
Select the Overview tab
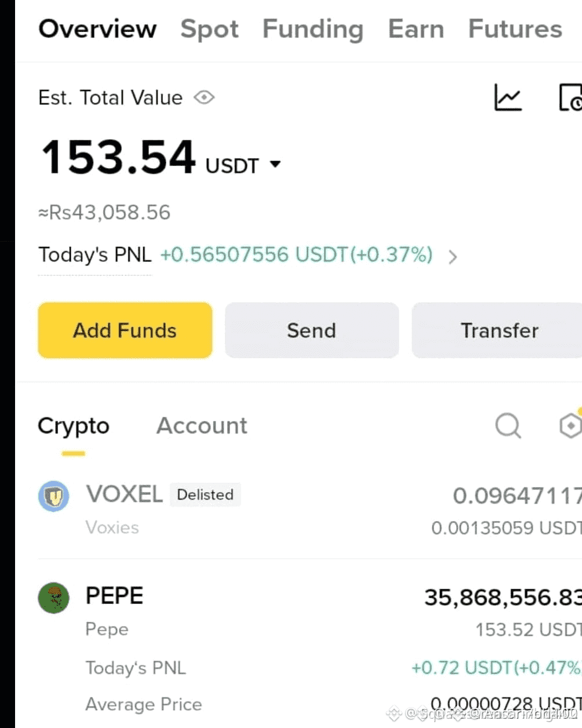[97, 29]
